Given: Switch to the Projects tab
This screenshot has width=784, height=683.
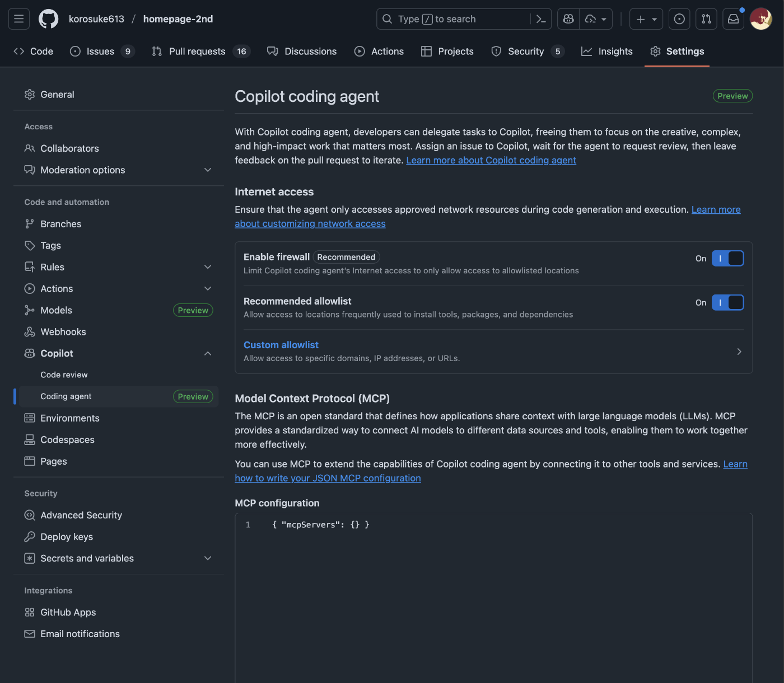Looking at the screenshot, I should [x=447, y=52].
